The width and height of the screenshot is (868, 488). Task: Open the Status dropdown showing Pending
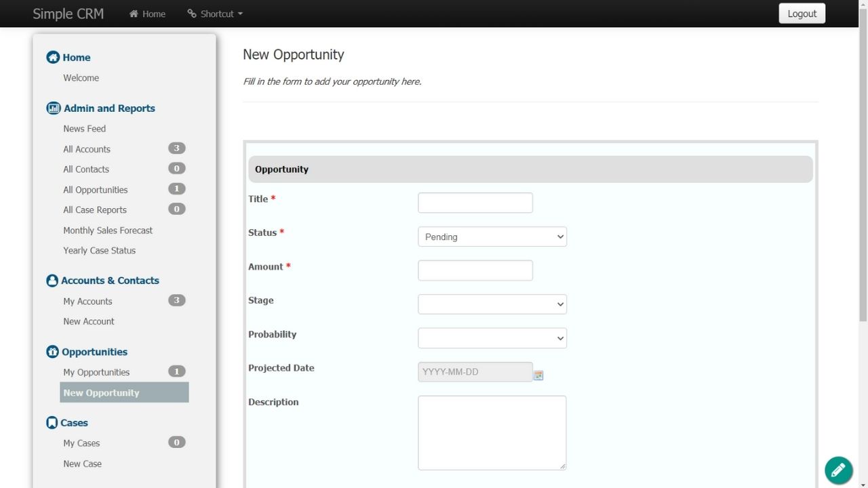tap(492, 237)
